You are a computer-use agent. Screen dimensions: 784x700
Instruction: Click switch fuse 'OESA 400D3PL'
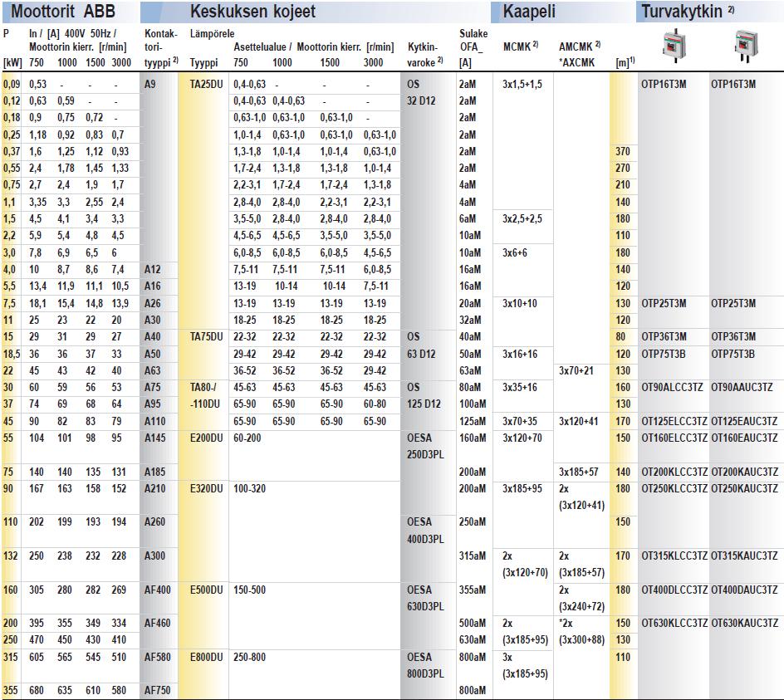(425, 531)
